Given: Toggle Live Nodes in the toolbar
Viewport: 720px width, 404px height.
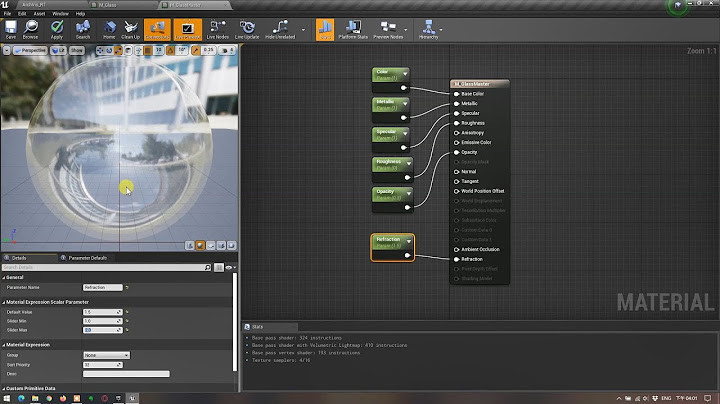Looking at the screenshot, I should click(x=217, y=30).
